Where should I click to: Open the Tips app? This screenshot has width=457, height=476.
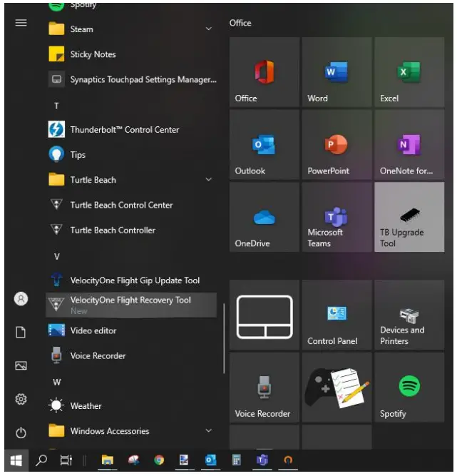pyautogui.click(x=131, y=155)
